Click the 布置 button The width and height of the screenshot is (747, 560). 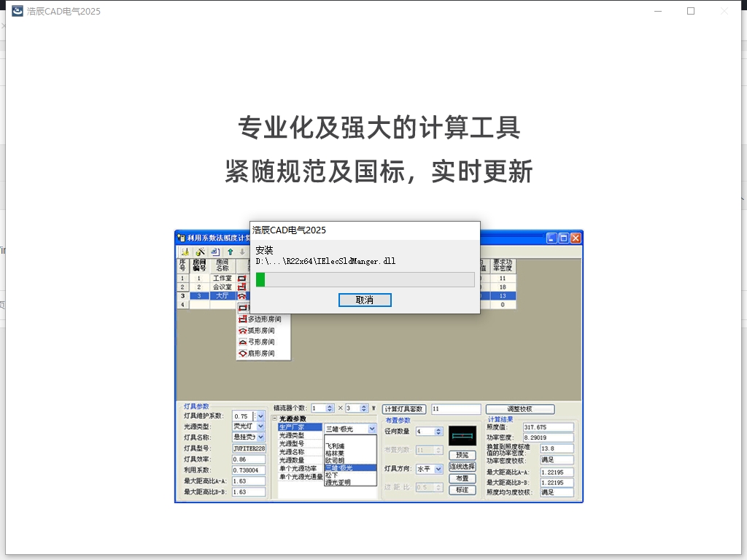coord(462,478)
